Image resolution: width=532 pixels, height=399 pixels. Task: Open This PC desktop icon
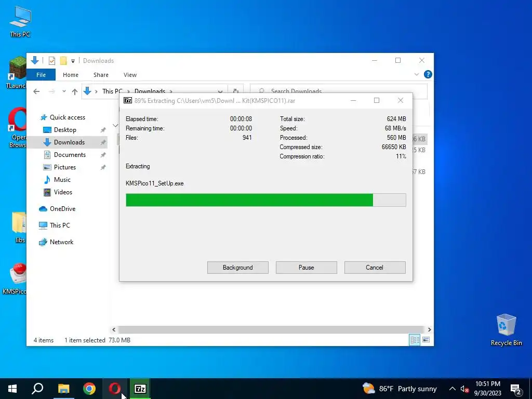[x=20, y=22]
